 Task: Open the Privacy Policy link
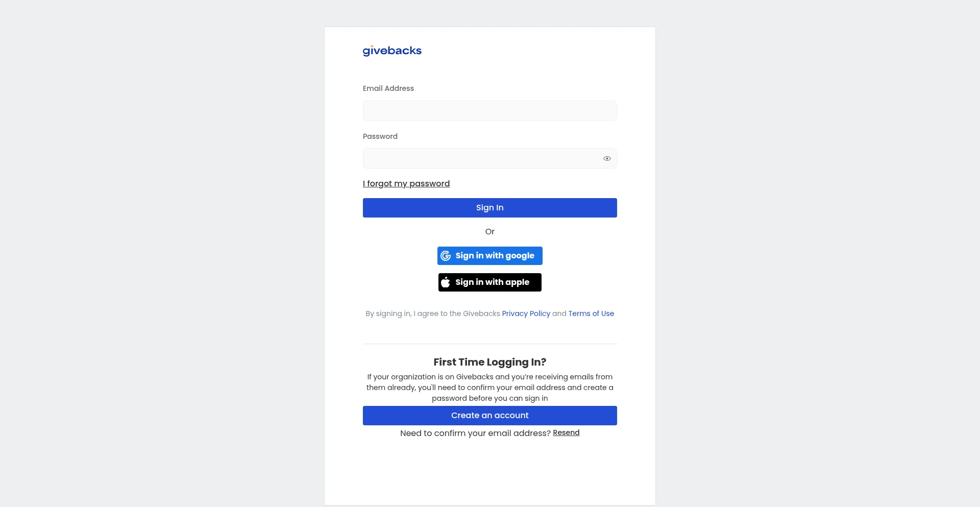(526, 313)
